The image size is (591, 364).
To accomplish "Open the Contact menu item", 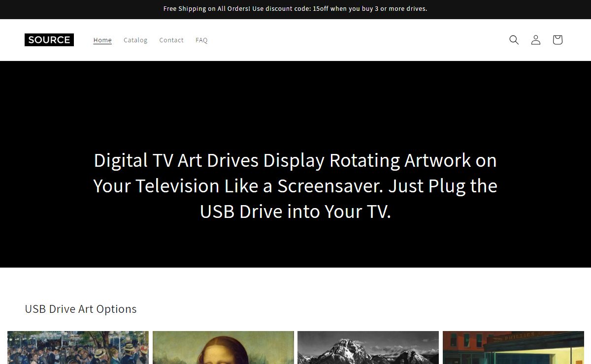I will coord(171,40).
